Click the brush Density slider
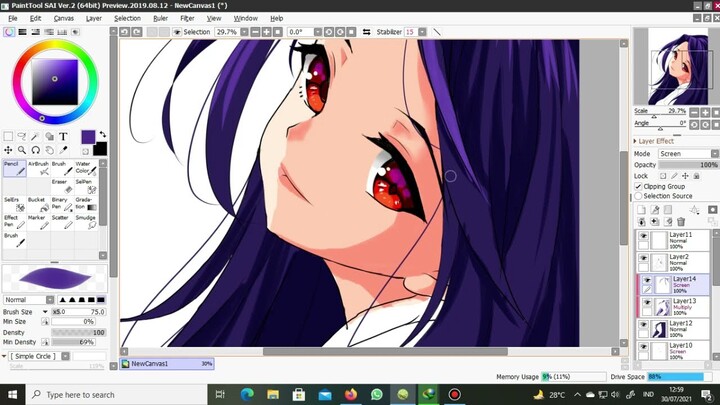720x405 pixels. (x=79, y=332)
